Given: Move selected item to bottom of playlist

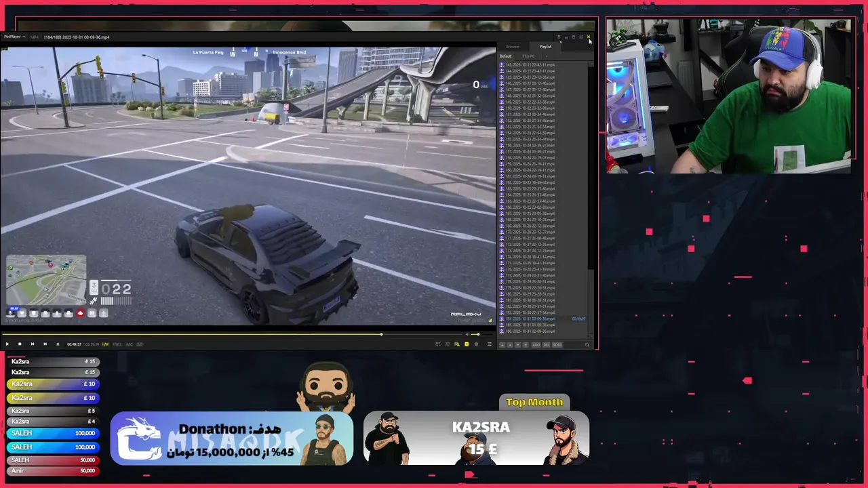Looking at the screenshot, I should tap(526, 345).
